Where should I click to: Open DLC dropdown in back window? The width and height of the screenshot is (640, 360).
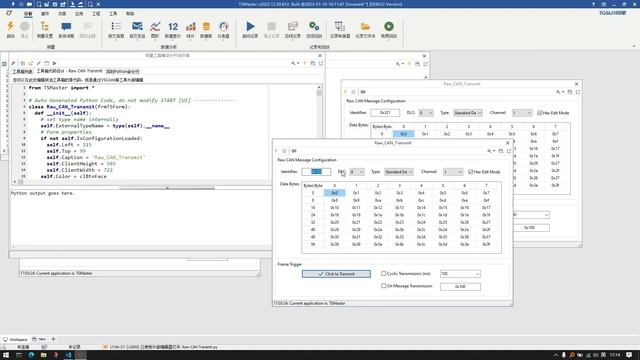click(x=426, y=113)
